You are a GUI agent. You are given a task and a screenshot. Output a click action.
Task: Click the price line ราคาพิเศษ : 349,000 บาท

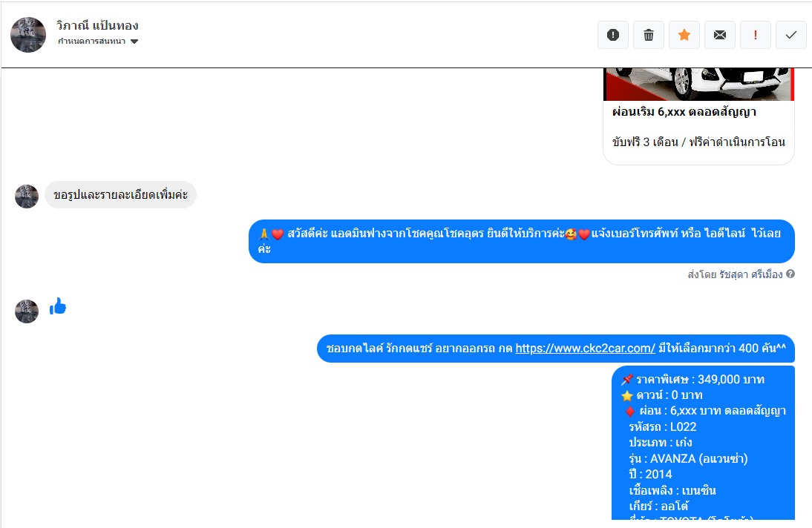(693, 380)
